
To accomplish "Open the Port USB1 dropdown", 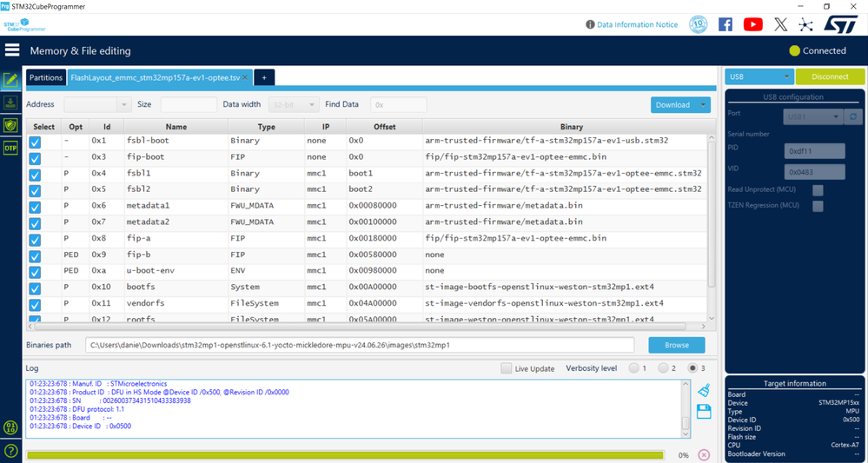I will 813,117.
